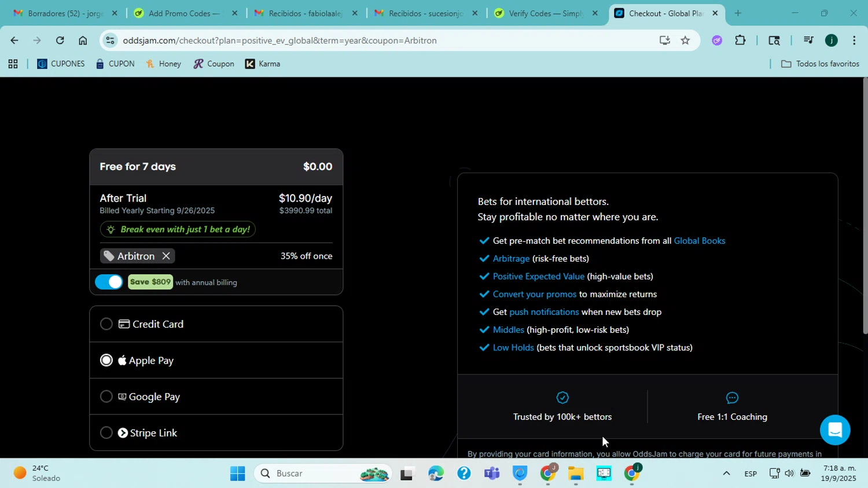Reload the current page
This screenshot has width=868, height=488.
[60, 41]
